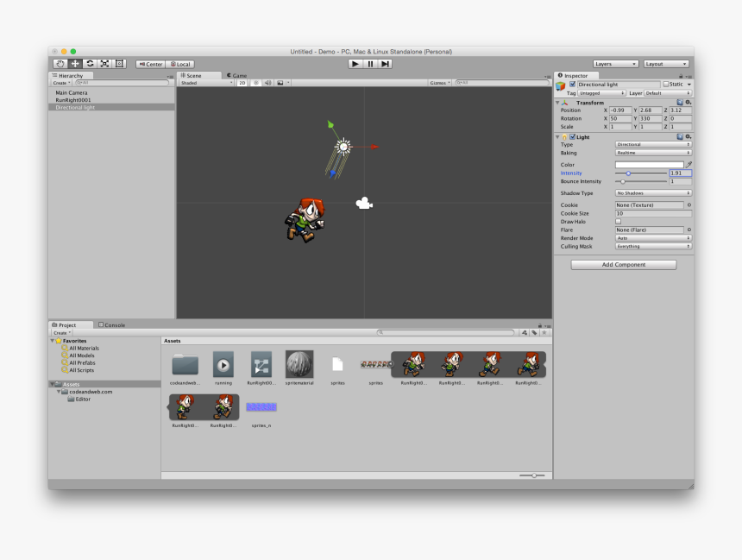This screenshot has height=560, width=742.
Task: Select the Scale tool
Action: click(x=104, y=63)
